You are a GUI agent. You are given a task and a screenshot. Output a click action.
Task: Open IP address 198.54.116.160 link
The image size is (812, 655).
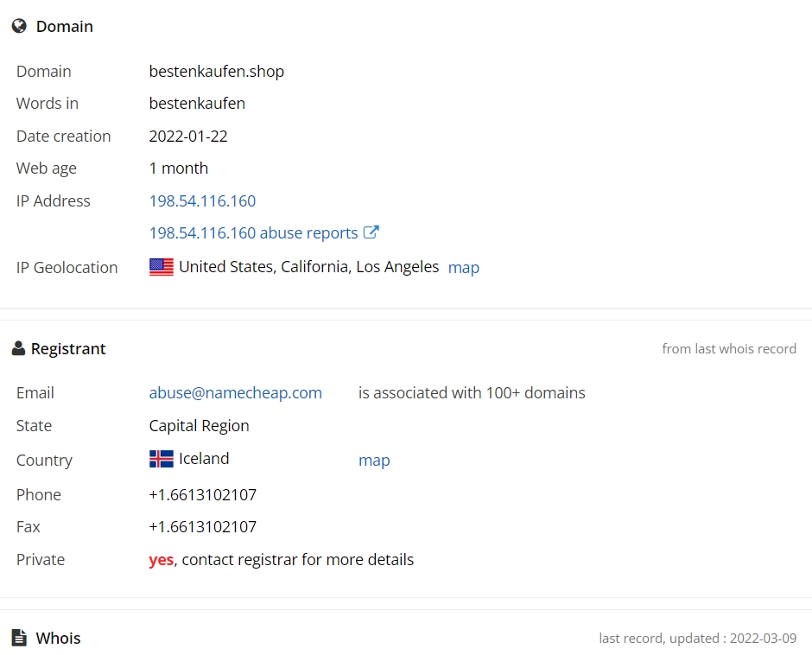pos(202,200)
